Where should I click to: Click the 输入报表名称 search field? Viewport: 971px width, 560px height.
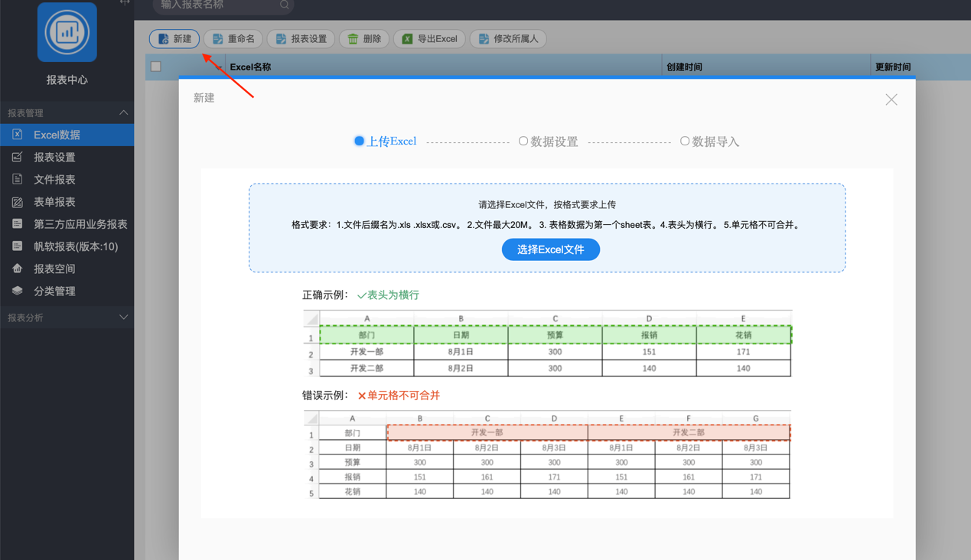[218, 5]
